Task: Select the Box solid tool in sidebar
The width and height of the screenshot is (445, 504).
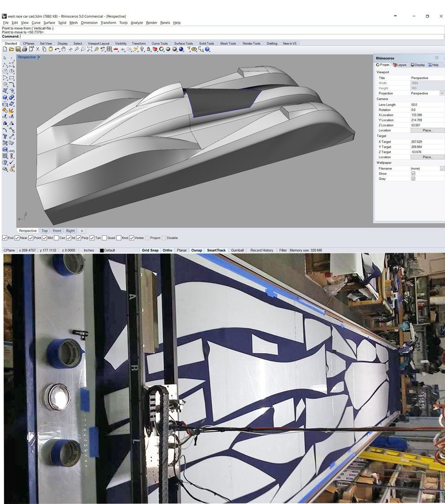Action: pos(5,97)
